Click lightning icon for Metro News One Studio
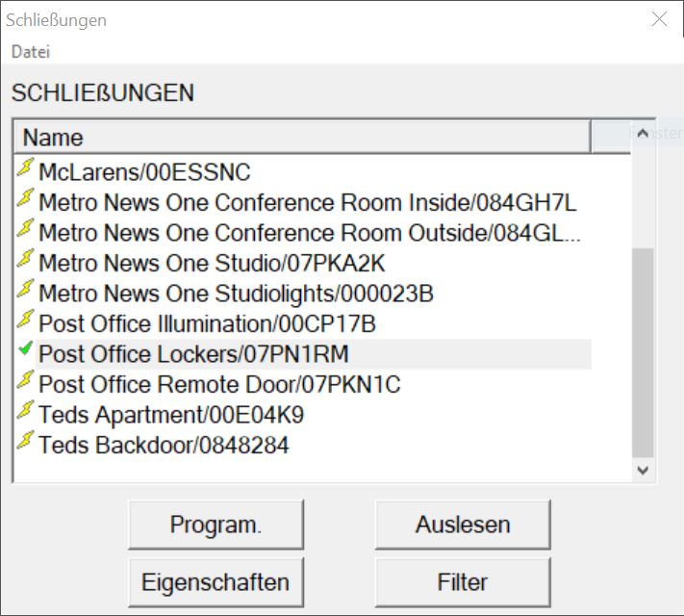 pyautogui.click(x=26, y=260)
